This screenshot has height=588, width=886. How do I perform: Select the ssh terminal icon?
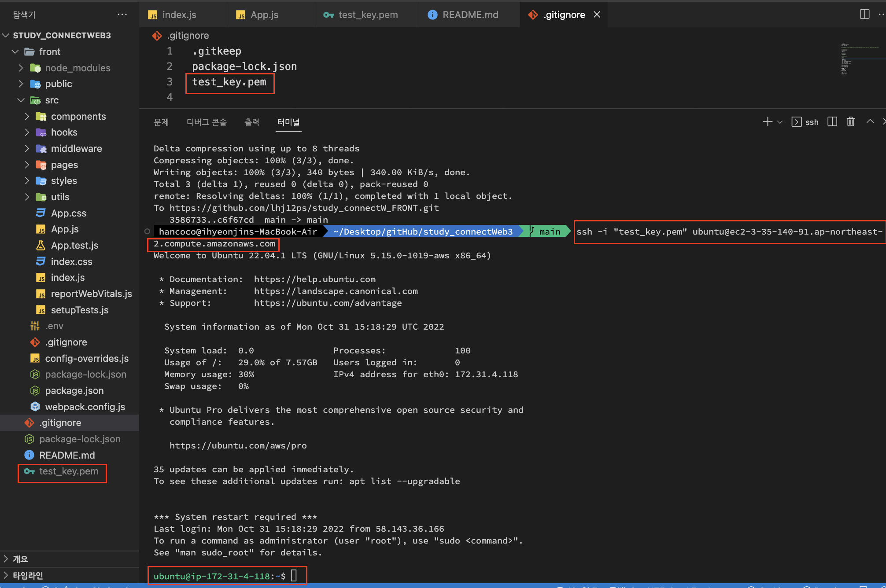coord(796,122)
